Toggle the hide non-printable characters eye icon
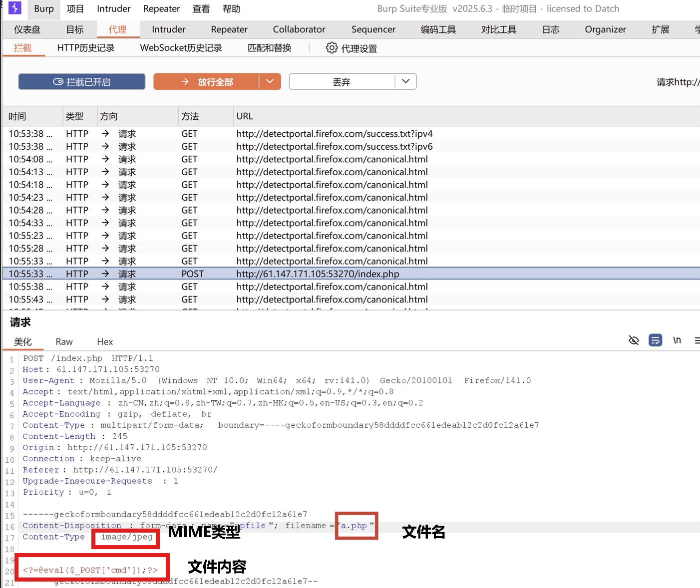The image size is (700, 588). pyautogui.click(x=634, y=340)
